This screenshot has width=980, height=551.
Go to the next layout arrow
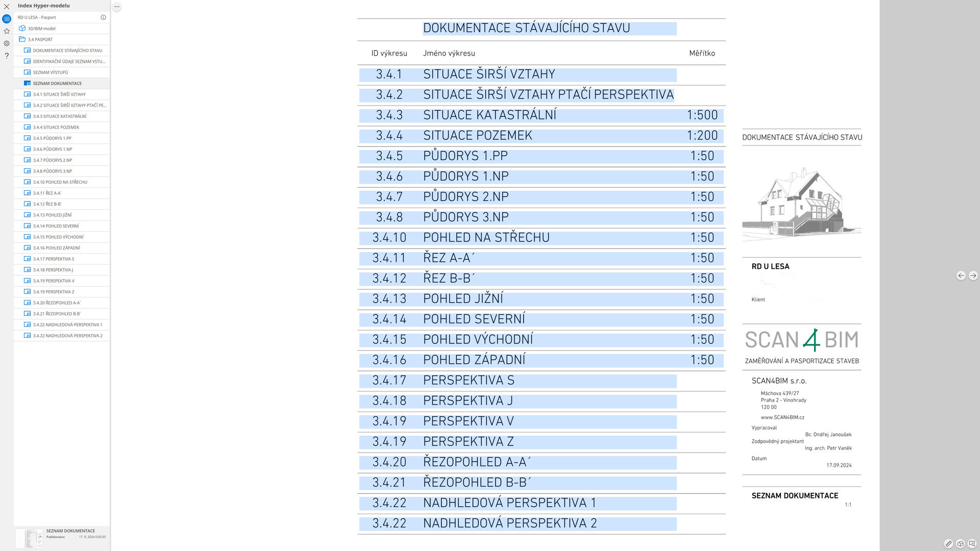click(973, 275)
